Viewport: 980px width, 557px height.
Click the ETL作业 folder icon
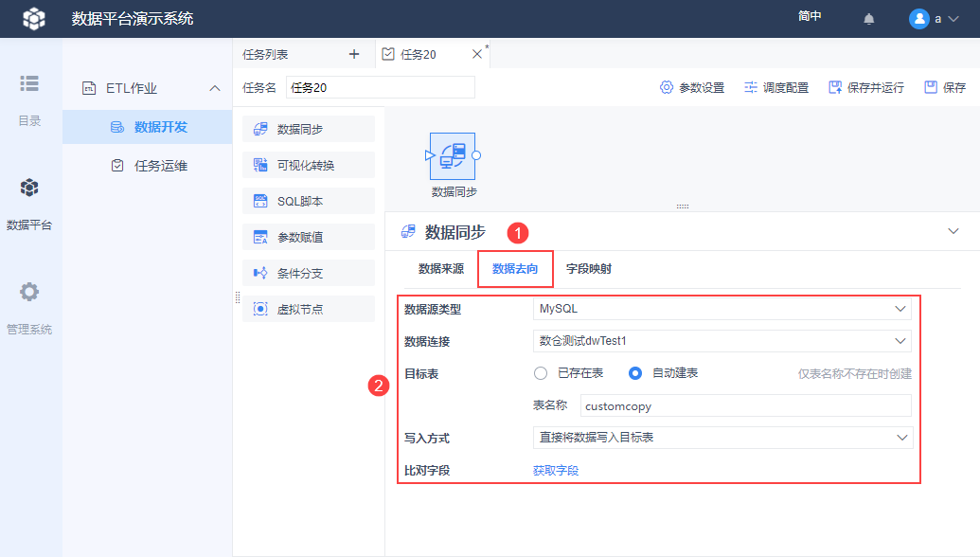pos(89,88)
